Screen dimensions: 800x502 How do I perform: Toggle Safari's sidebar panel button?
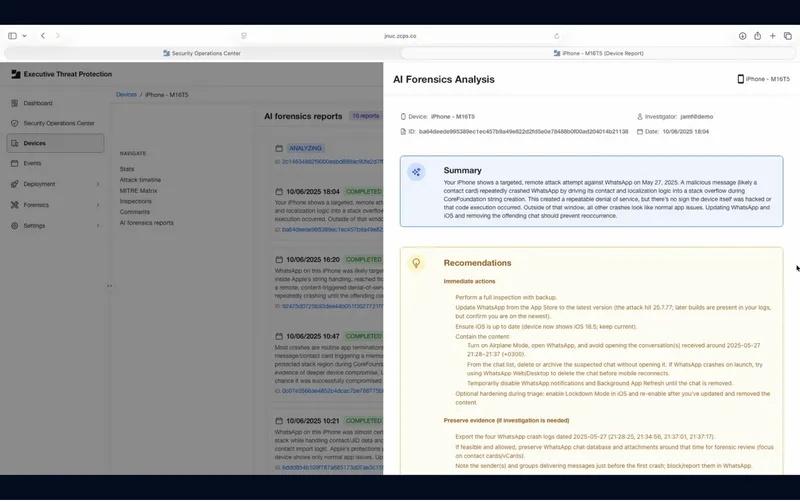tap(13, 35)
